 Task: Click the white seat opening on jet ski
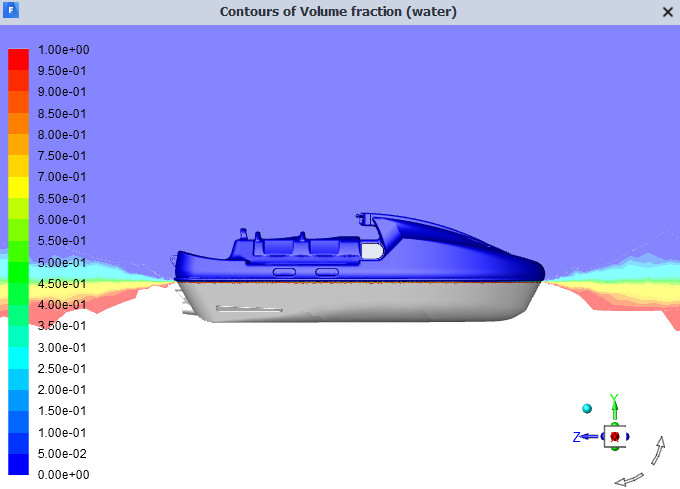(372, 251)
